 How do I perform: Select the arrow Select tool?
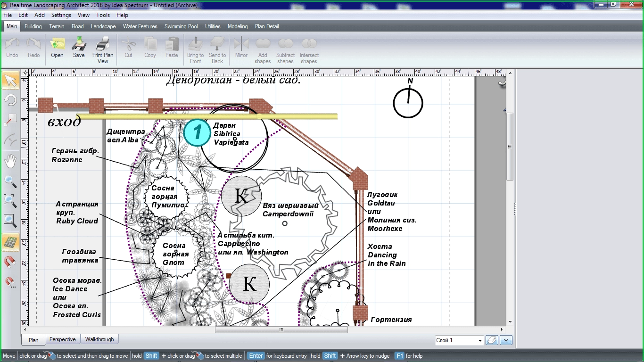tap(10, 81)
